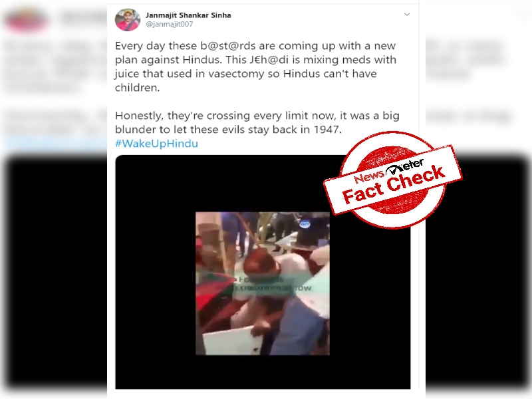Expand the tweet options chevron
532x399 pixels.
pyautogui.click(x=407, y=14)
